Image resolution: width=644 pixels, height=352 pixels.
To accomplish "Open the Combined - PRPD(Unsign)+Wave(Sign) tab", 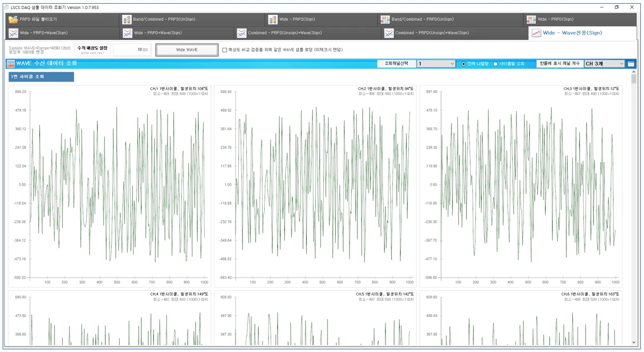I will 455,33.
